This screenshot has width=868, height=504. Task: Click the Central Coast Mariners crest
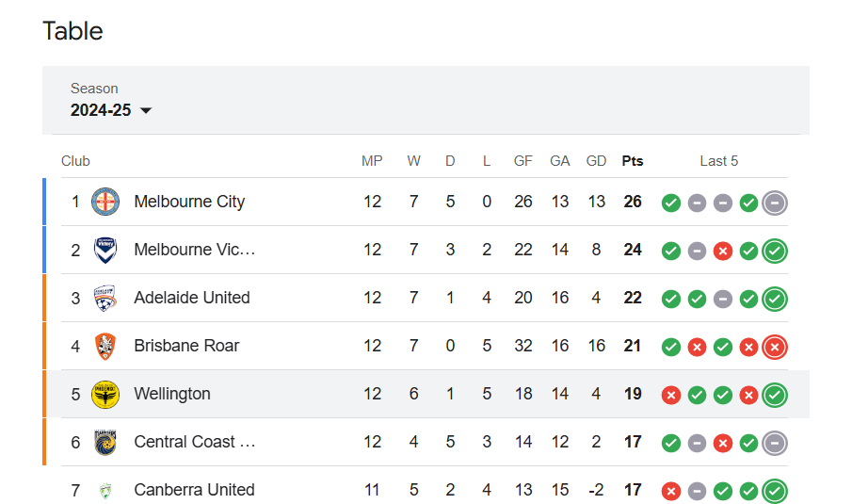104,442
